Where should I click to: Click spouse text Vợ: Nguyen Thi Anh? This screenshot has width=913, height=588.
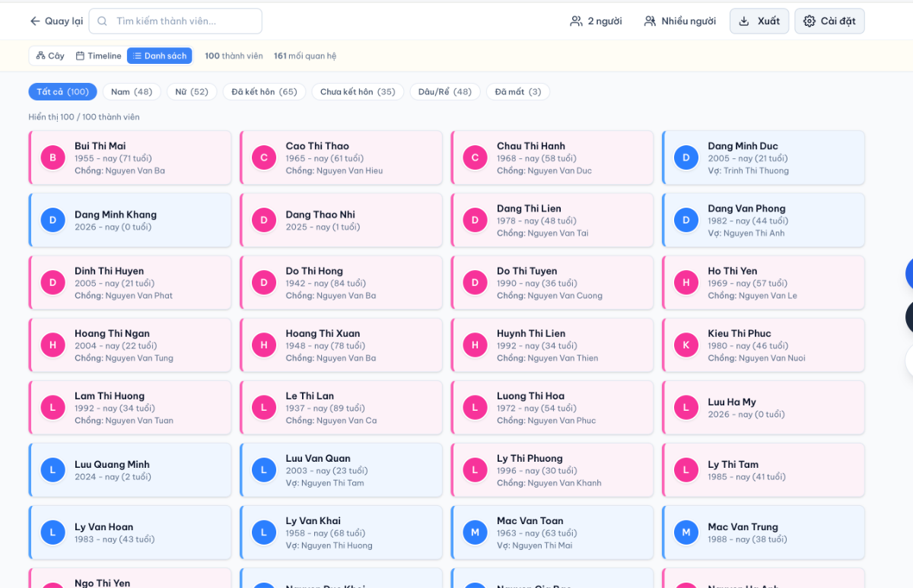coord(746,234)
